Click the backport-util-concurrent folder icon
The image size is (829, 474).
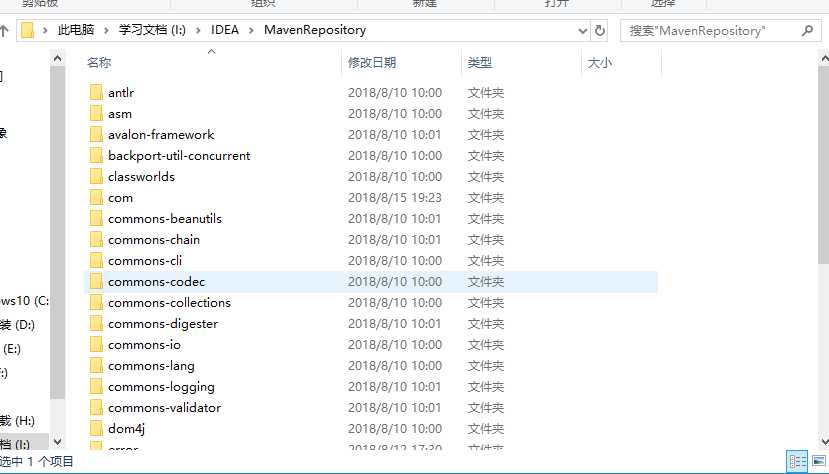coord(96,155)
